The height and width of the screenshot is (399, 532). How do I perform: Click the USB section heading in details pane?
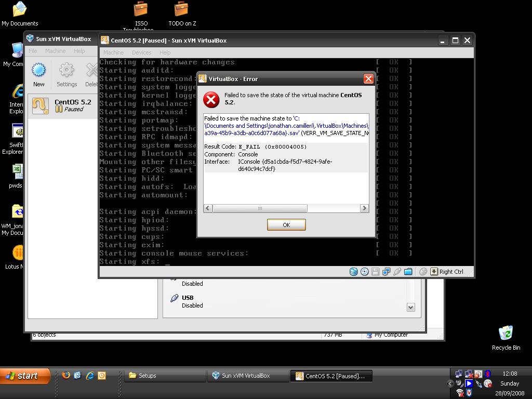(188, 298)
